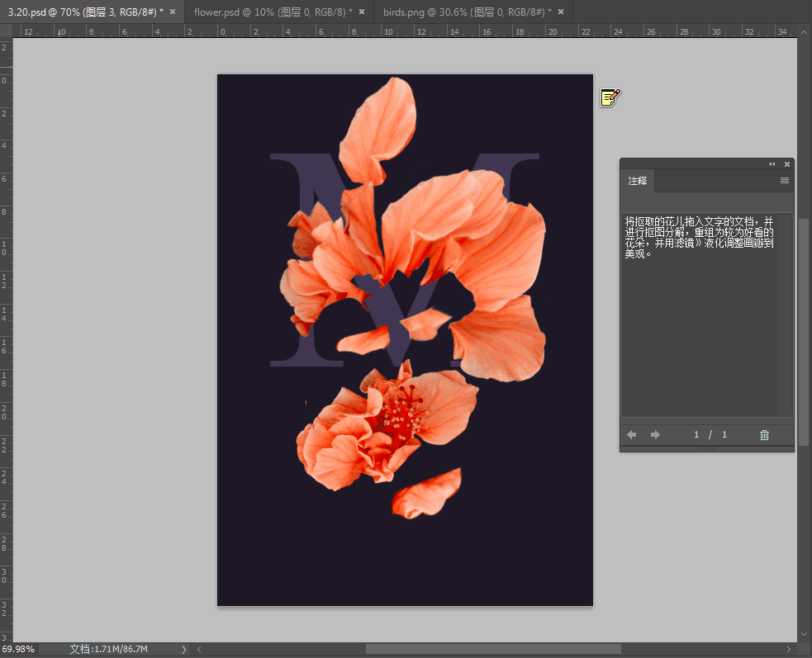Delete the current note with trash icon
812x658 pixels.
(x=764, y=435)
